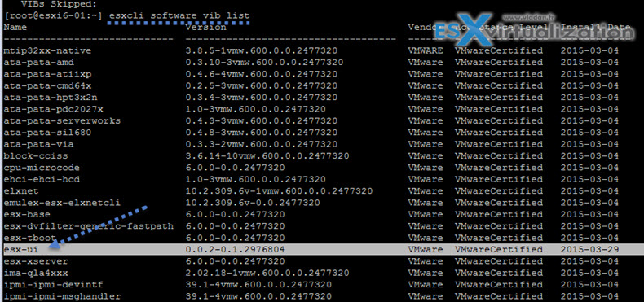Select the ata-pata-hpt3x2n package name
Image resolution: width=644 pixels, height=302 pixels.
click(50, 98)
